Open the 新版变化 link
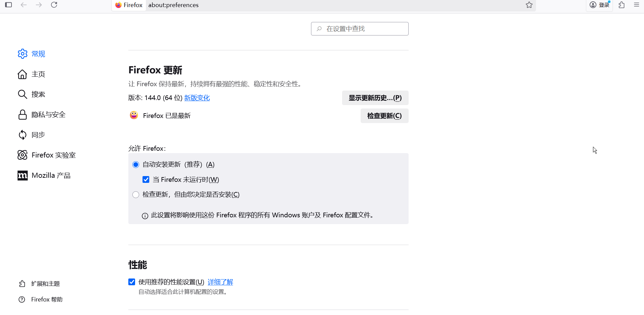 [x=197, y=98]
